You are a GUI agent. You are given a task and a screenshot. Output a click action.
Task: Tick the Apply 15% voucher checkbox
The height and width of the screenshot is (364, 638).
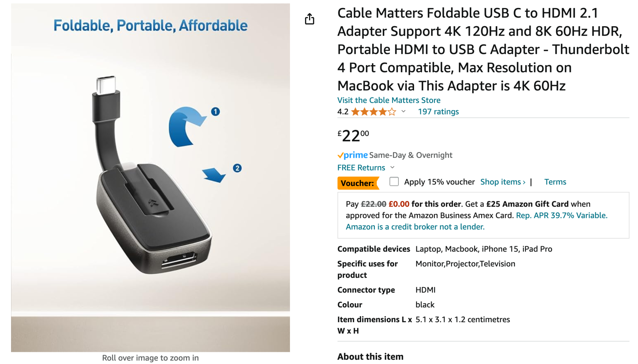[394, 182]
